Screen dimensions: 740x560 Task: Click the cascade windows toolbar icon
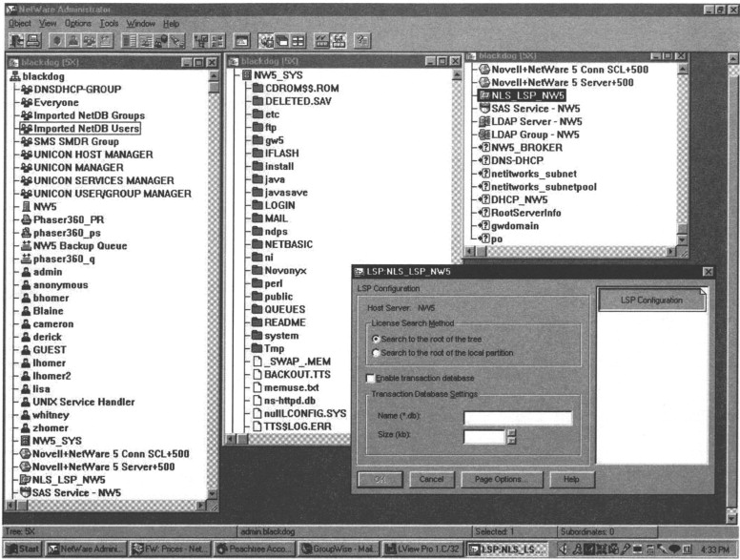point(282,41)
